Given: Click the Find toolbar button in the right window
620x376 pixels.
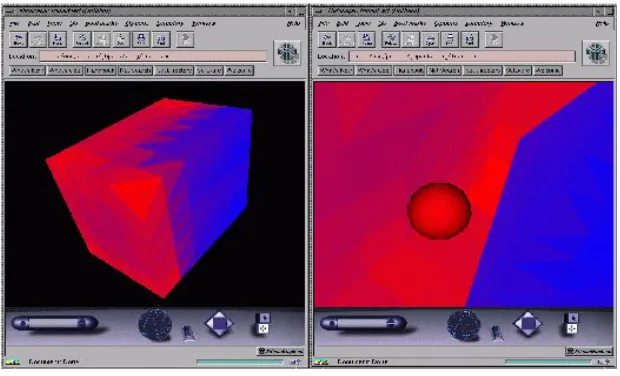Looking at the screenshot, I should (470, 40).
